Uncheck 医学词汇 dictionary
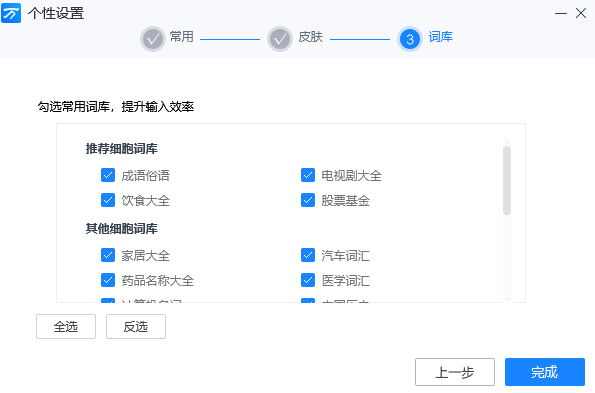Viewport: 595px width, 393px height. 308,280
